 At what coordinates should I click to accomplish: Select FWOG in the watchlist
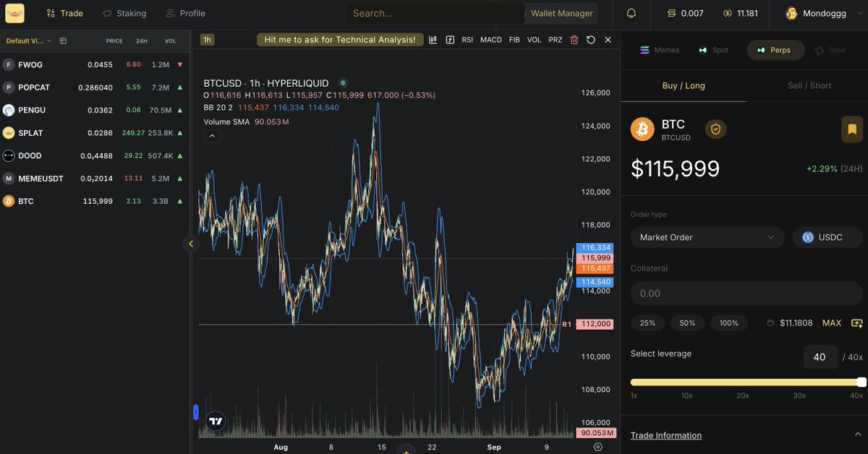point(94,64)
